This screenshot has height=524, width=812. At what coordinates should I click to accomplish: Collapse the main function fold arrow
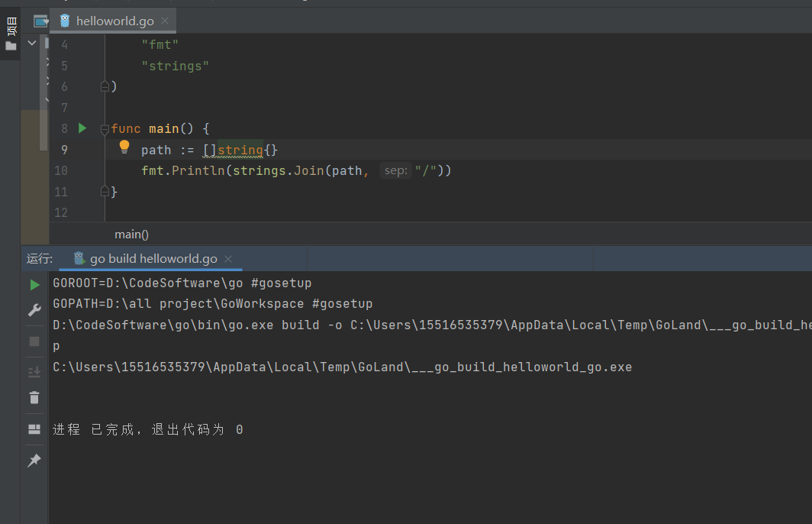105,130
